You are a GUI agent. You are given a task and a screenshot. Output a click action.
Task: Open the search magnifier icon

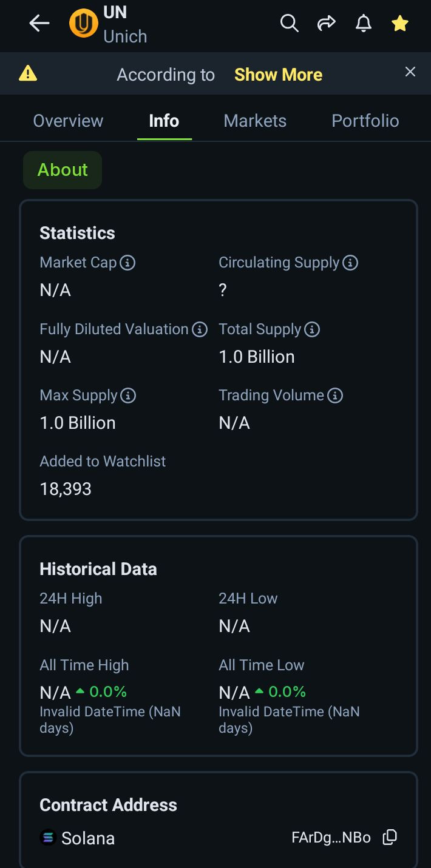290,24
